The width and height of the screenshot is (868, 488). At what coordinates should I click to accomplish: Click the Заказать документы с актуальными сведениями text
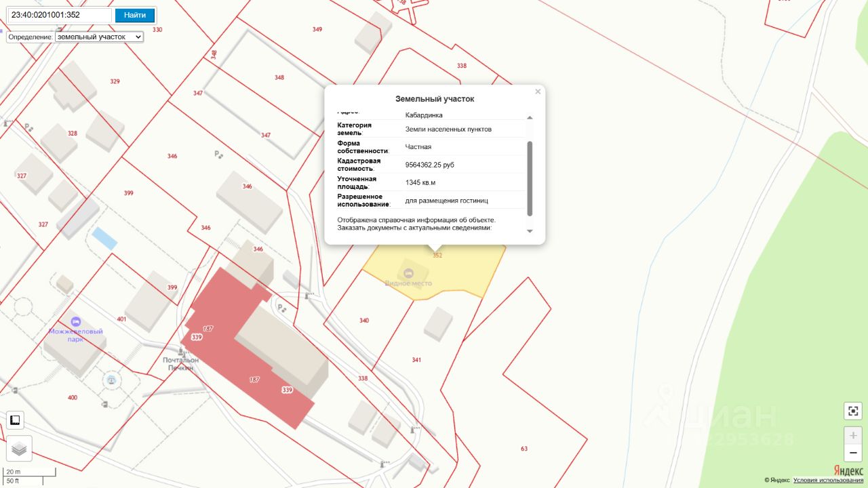pos(415,228)
